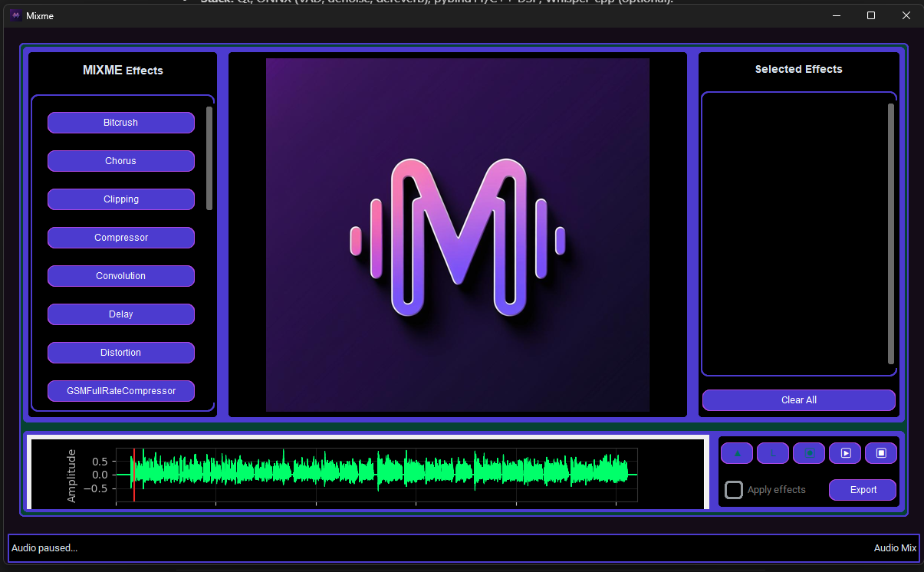
Task: Click the Export button
Action: tap(863, 489)
